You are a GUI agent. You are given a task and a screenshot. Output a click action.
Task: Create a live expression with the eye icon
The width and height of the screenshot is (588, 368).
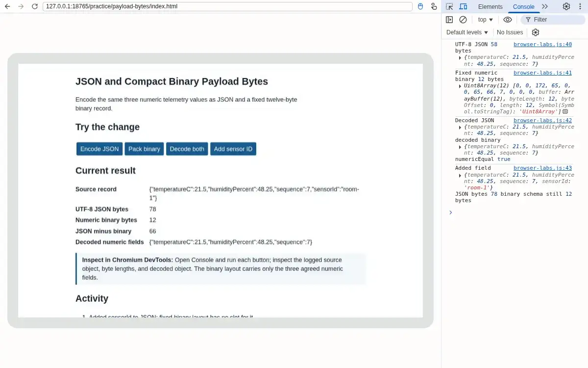(x=508, y=20)
